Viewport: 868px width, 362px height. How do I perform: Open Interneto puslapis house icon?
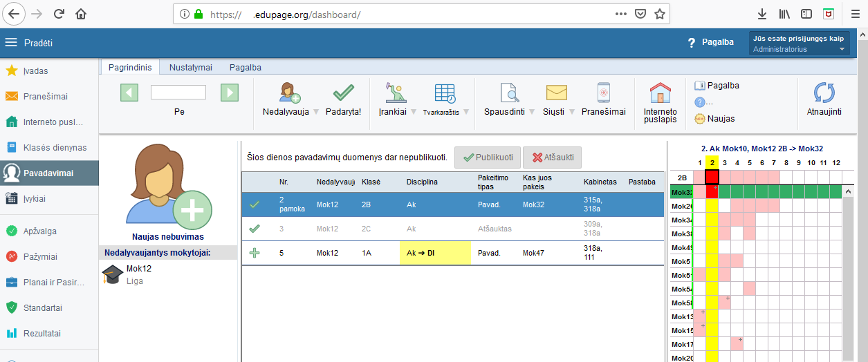660,93
